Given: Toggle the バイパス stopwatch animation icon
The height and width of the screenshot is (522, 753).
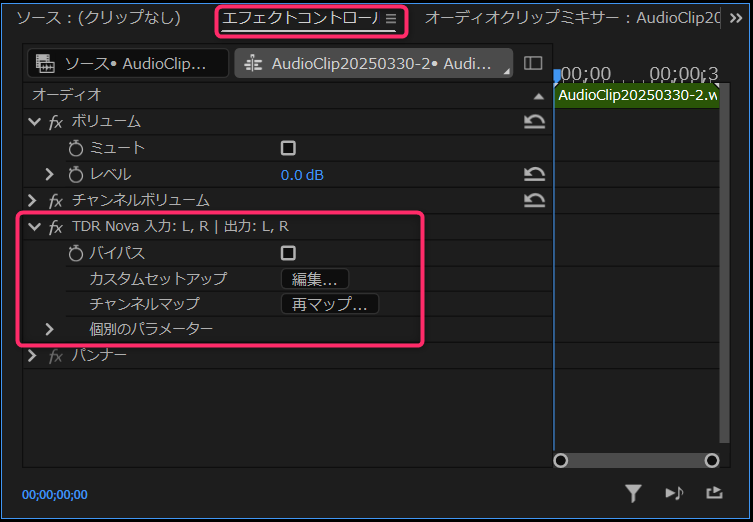Looking at the screenshot, I should [x=76, y=253].
